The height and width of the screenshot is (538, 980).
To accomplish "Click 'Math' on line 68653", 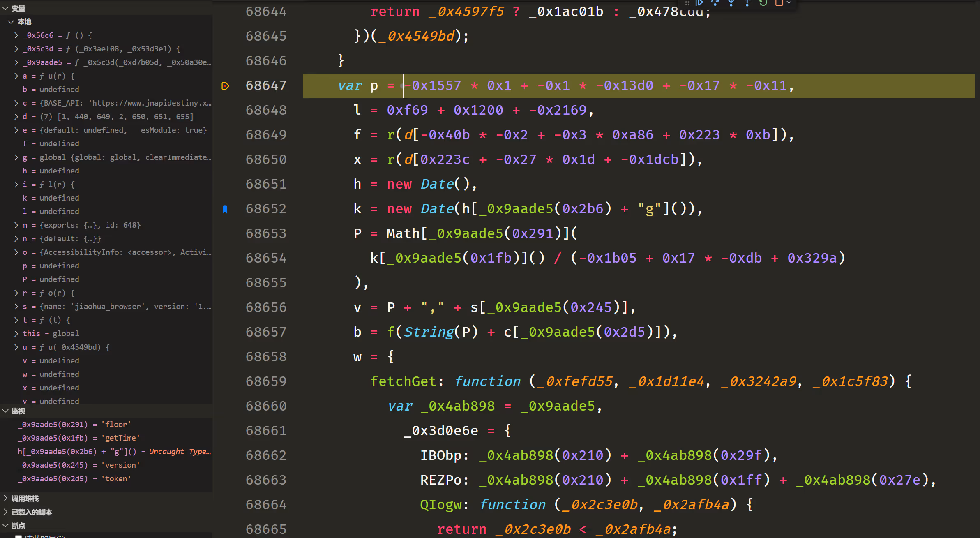I will point(403,233).
